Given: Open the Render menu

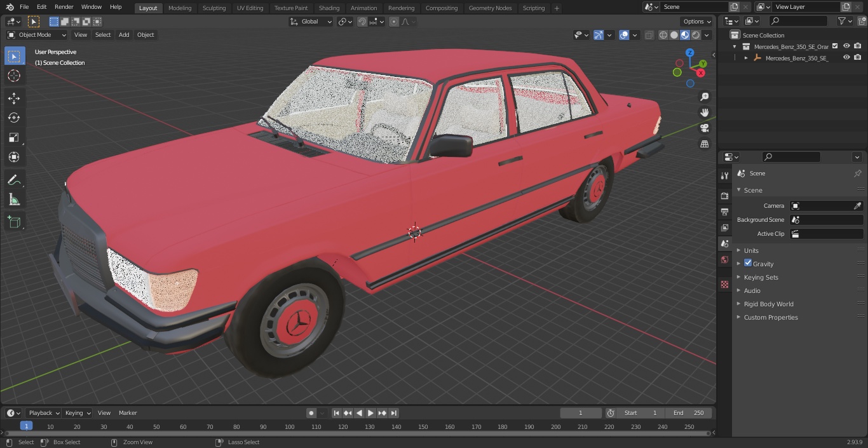Looking at the screenshot, I should coord(64,7).
